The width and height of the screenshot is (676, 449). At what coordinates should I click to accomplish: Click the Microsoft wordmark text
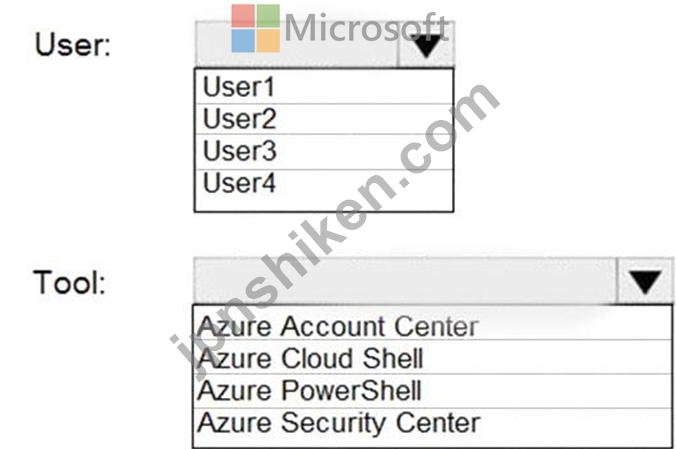[366, 27]
